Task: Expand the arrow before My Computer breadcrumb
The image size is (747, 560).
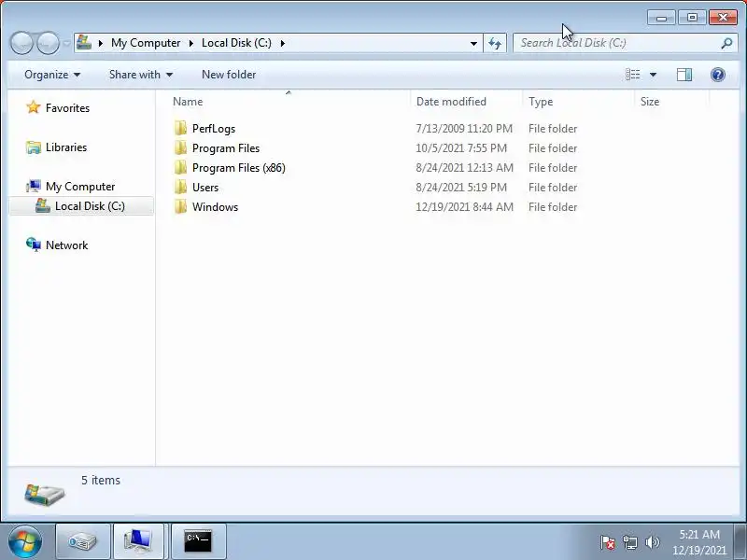Action: 101,43
